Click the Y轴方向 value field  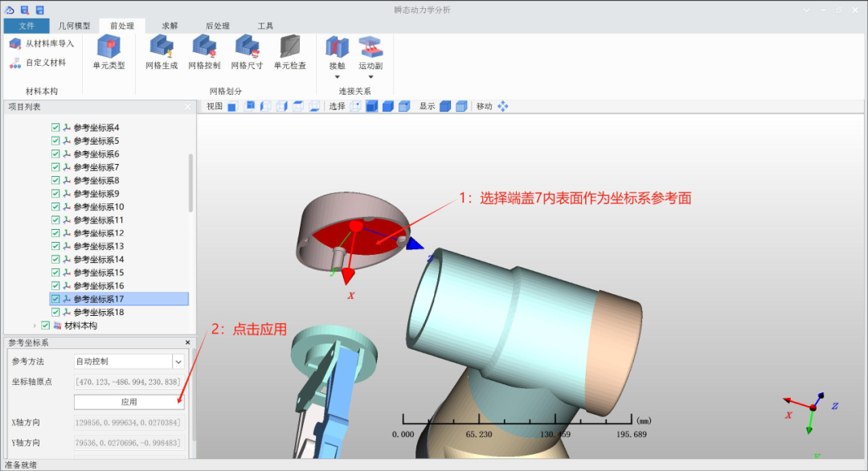point(129,443)
